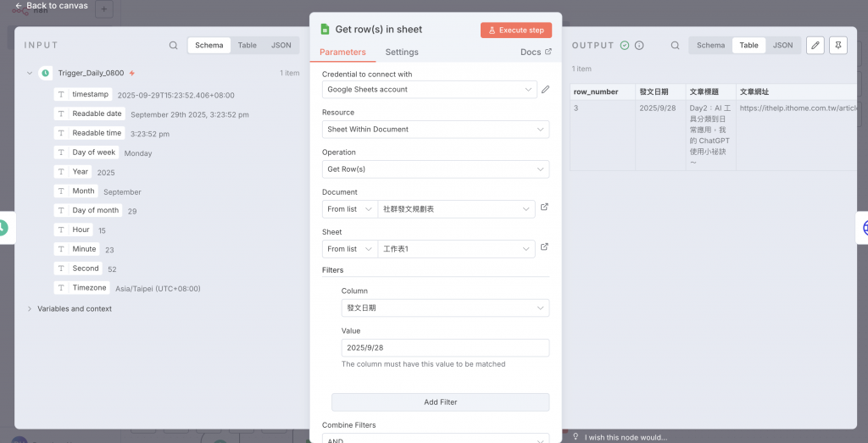868x443 pixels.
Task: Click the timestamp field type icon
Action: [61, 94]
